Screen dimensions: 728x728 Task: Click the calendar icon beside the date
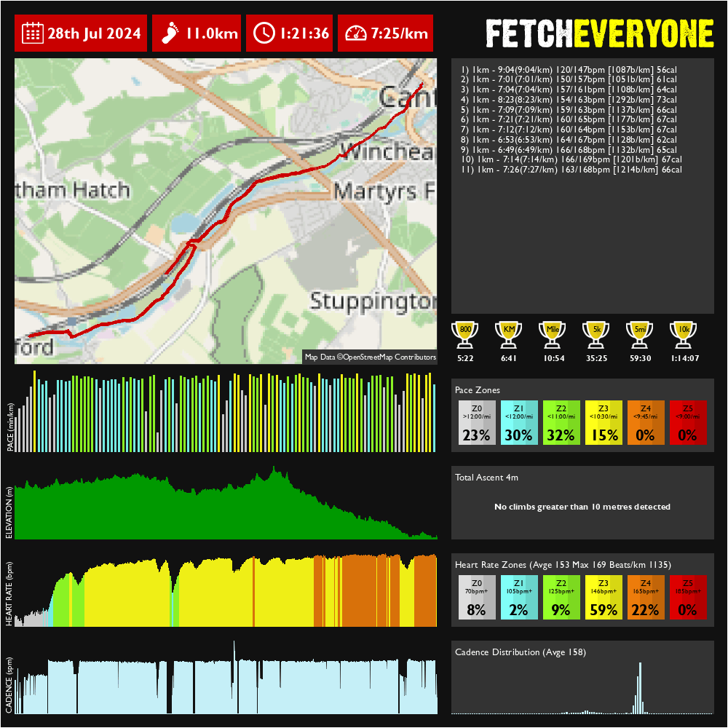pyautogui.click(x=33, y=33)
